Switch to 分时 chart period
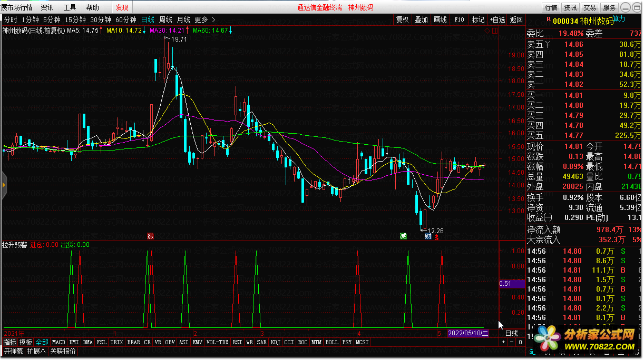Viewport: 644px width, 360px height. [x=11, y=19]
